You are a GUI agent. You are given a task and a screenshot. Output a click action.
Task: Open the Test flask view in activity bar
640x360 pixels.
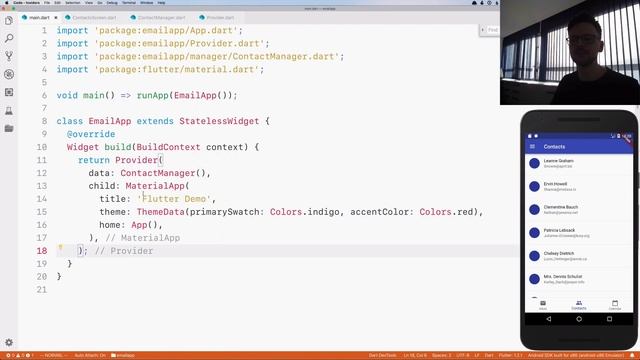[9, 111]
